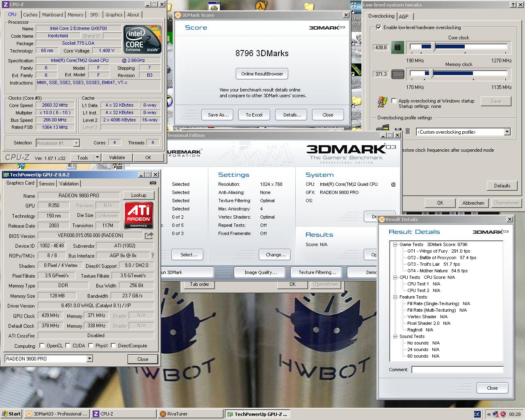Screen dimensions: 525x420
Task: Click the Windows startup icon in RivaTuner
Action: pyautogui.click(x=383, y=102)
